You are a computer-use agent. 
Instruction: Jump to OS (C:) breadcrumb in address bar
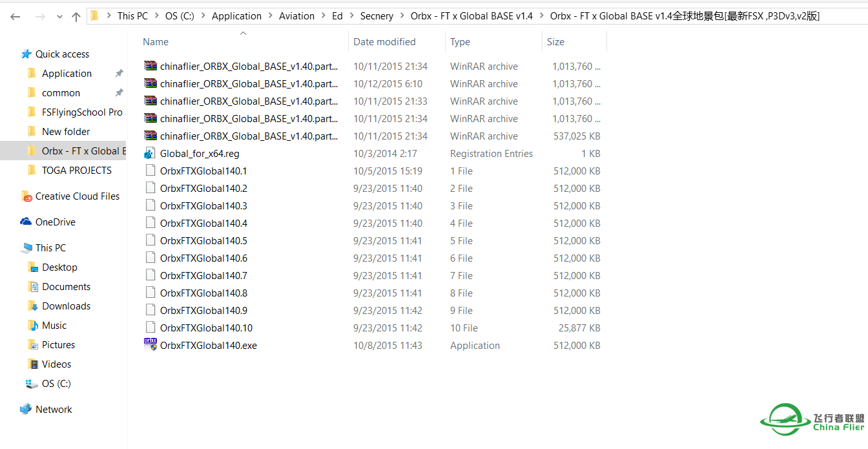(180, 16)
